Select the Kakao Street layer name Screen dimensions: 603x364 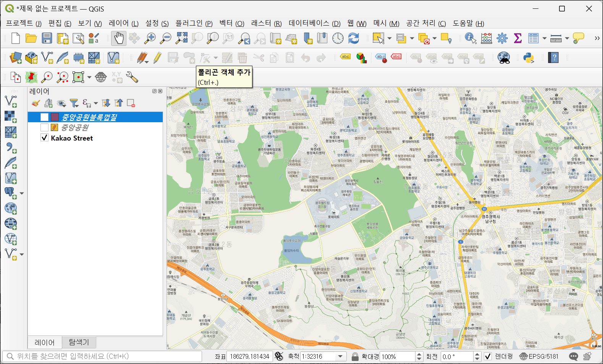pos(72,138)
